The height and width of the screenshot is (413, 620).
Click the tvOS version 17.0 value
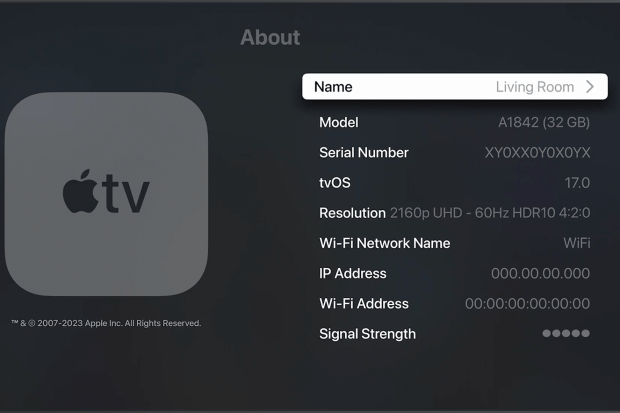pos(577,183)
